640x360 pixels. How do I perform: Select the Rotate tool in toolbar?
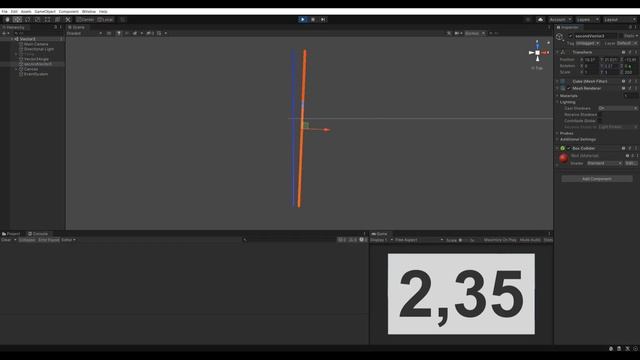point(27,20)
